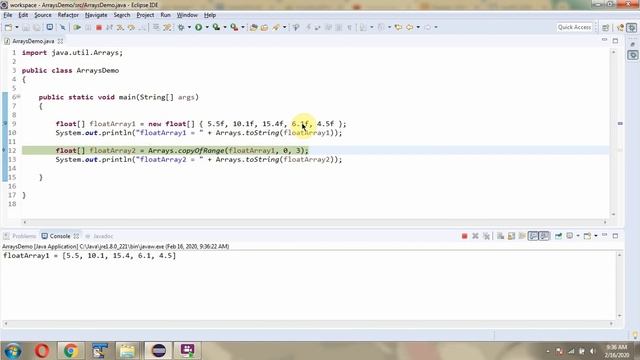The height and width of the screenshot is (360, 640).
Task: Switch to the Debug perspective icon
Action: [x=631, y=27]
